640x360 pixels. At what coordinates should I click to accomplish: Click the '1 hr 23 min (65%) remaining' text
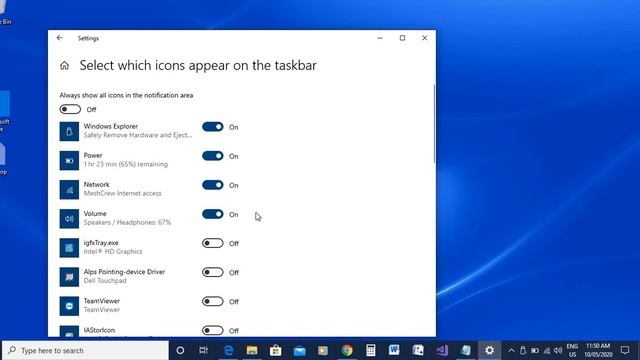[126, 164]
